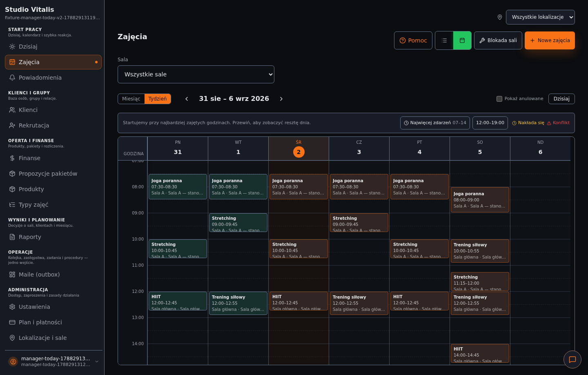Open Ustawienia settings

click(53, 307)
